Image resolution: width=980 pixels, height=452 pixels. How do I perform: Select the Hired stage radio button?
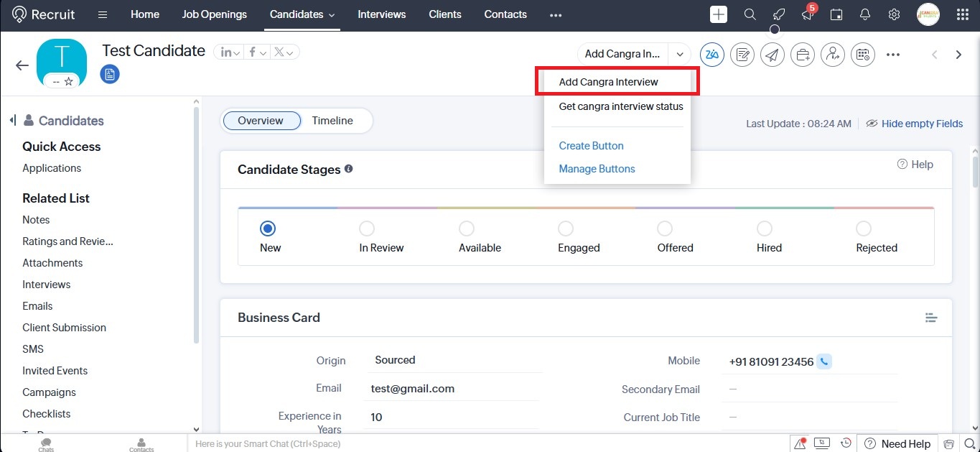pyautogui.click(x=765, y=229)
